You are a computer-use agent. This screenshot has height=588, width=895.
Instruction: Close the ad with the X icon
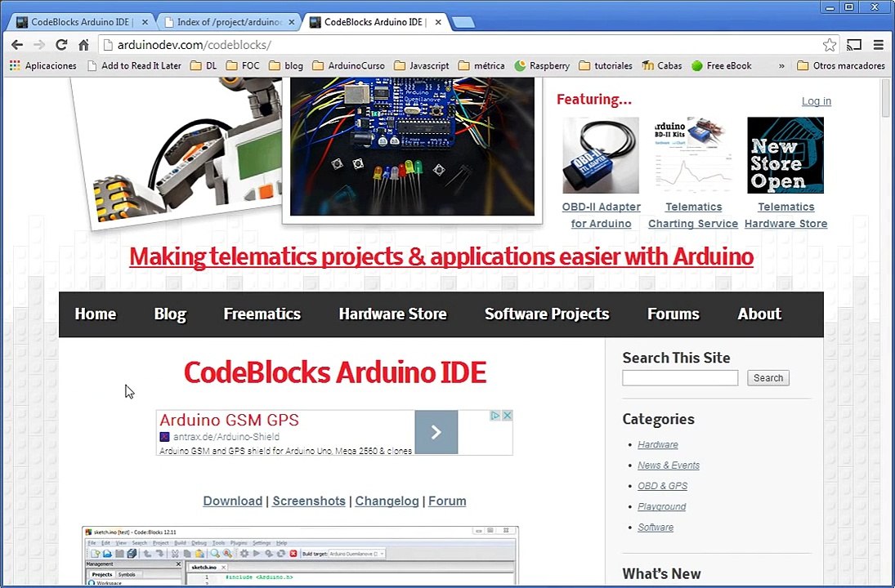(x=507, y=416)
